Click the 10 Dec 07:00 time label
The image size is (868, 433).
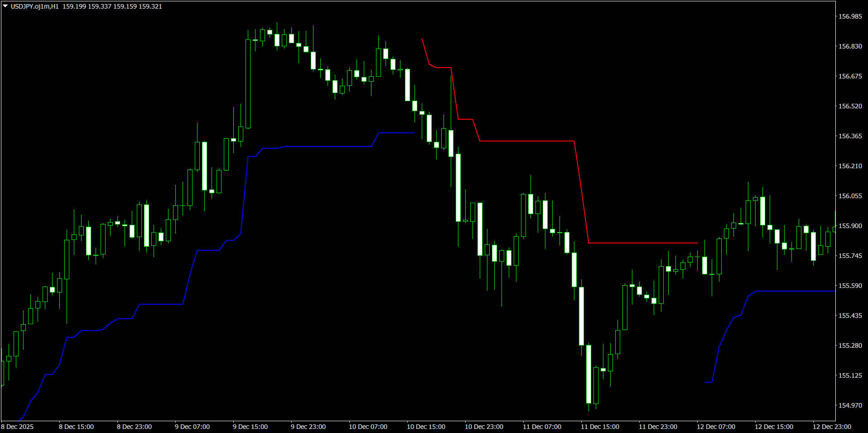click(368, 427)
